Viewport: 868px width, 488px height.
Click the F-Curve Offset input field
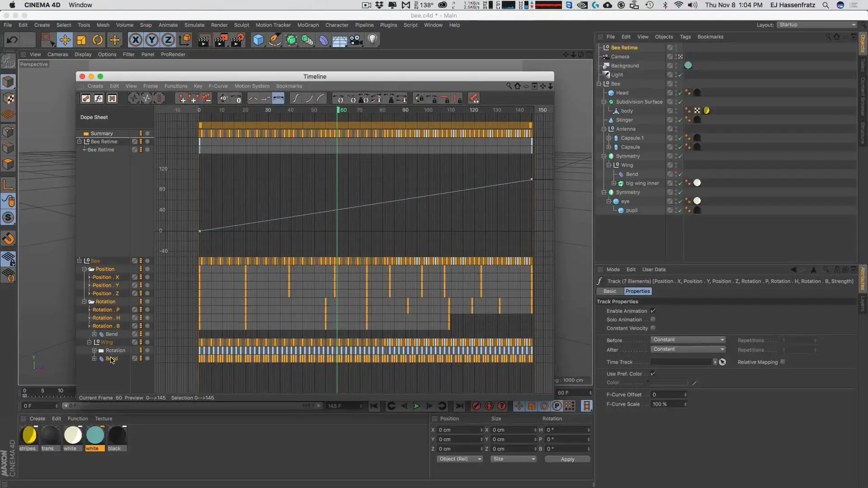click(669, 395)
